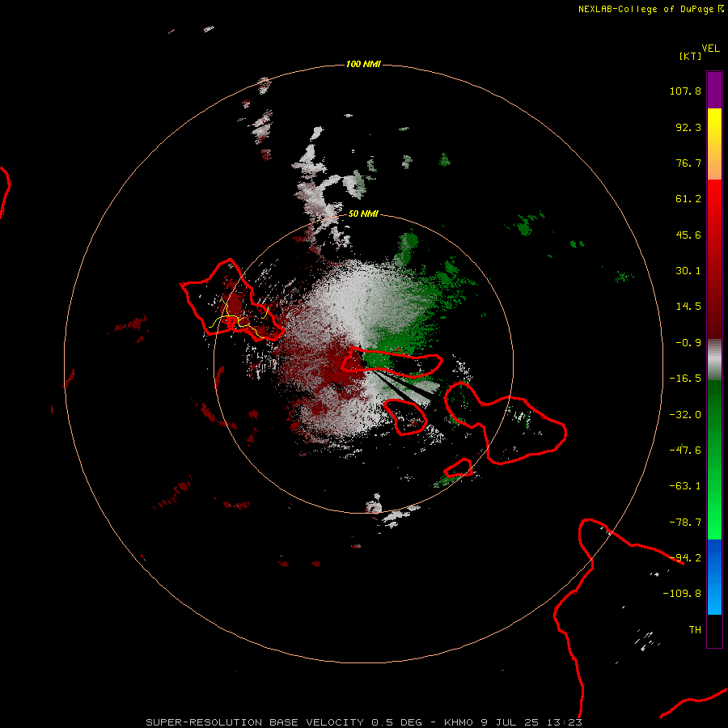Click the long island outline at radar center

point(392,362)
